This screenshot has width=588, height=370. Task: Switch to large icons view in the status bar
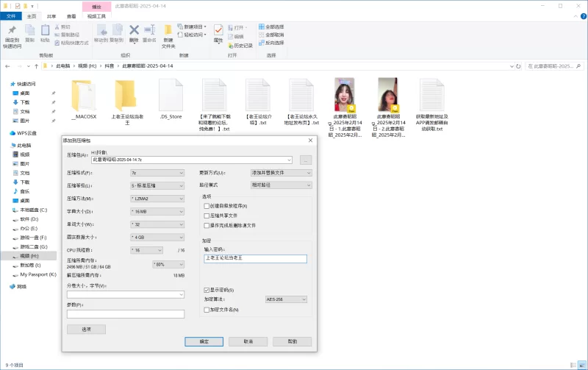coord(582,365)
